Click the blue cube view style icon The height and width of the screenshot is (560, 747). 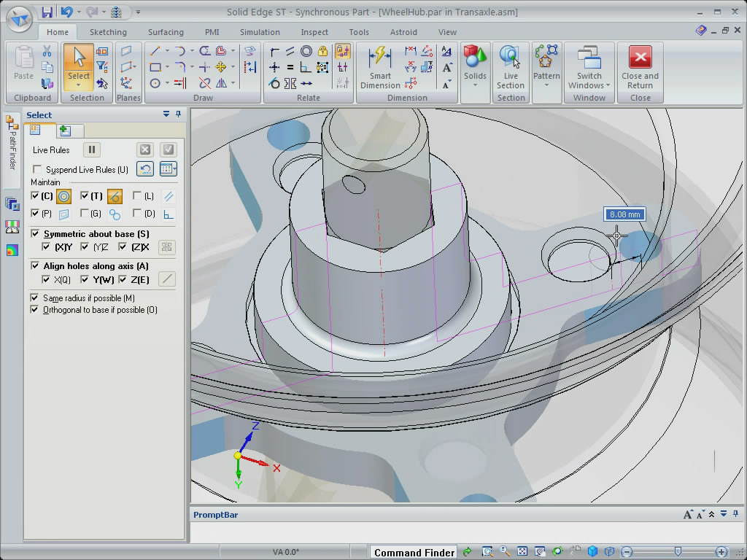point(592,551)
